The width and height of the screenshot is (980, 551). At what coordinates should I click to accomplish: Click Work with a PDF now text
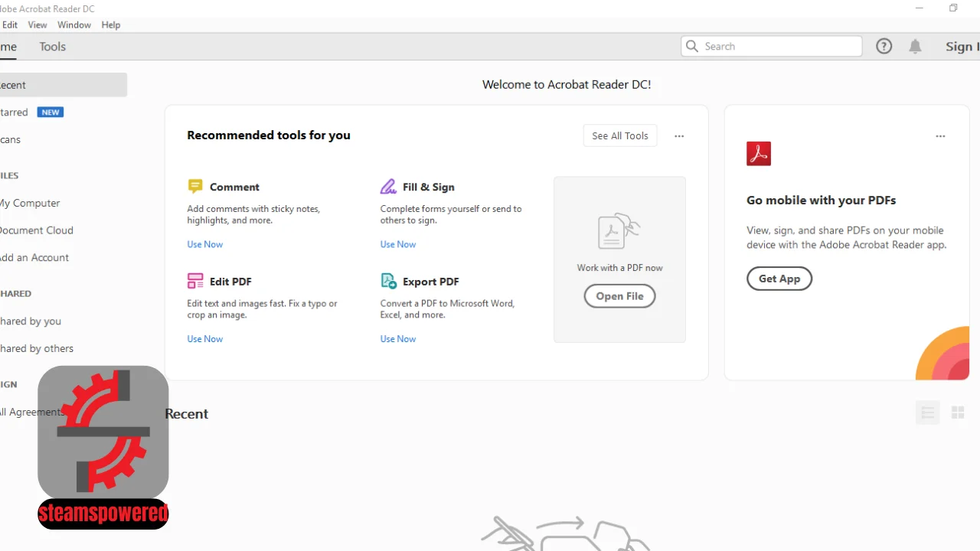(x=620, y=268)
